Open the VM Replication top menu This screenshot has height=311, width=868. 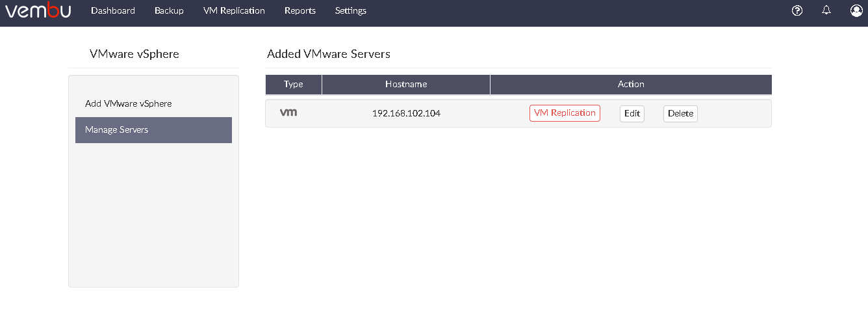(x=234, y=10)
